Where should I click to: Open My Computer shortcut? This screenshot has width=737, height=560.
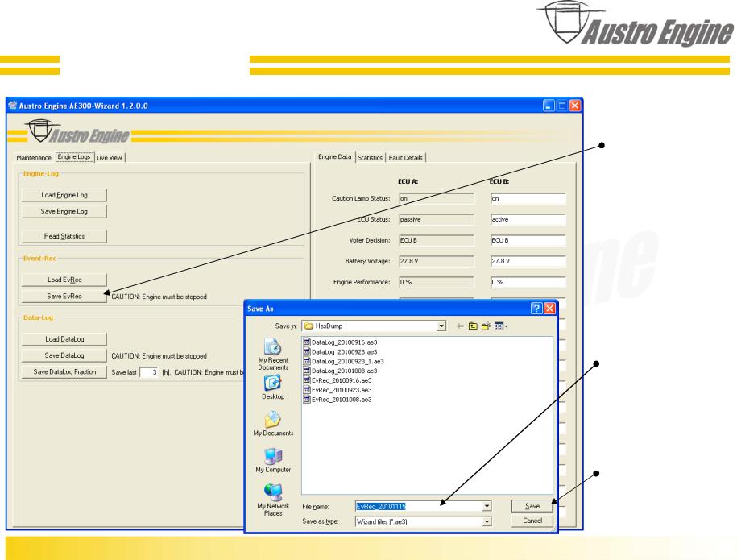[x=272, y=460]
